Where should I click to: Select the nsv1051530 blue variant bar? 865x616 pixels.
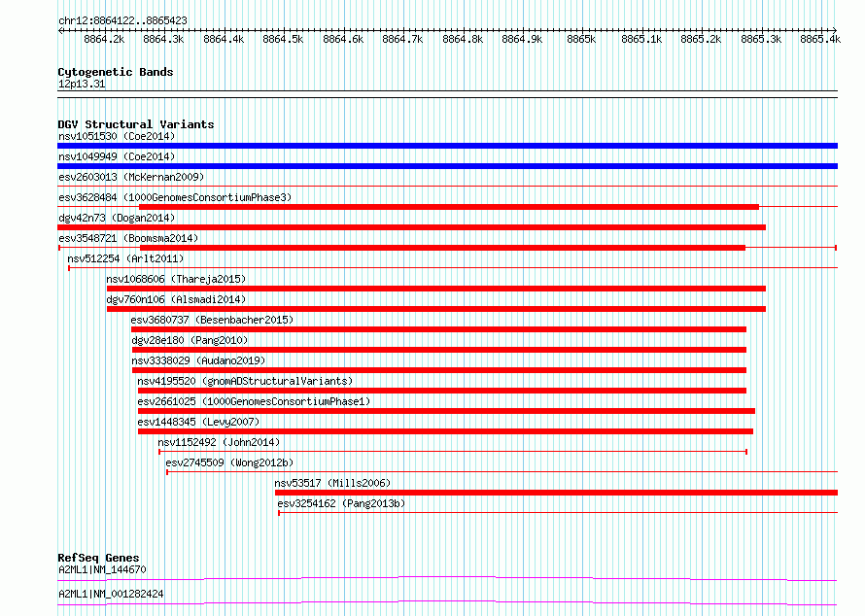tap(447, 146)
